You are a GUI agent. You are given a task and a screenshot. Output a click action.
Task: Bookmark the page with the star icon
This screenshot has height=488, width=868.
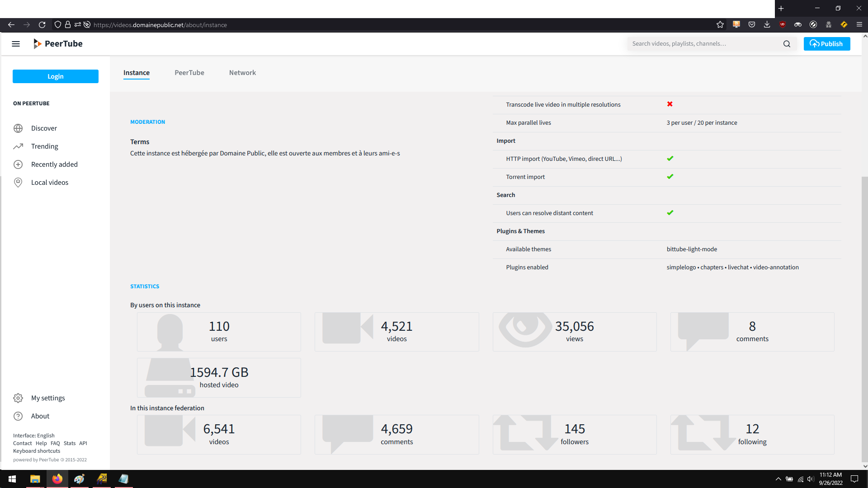click(720, 25)
